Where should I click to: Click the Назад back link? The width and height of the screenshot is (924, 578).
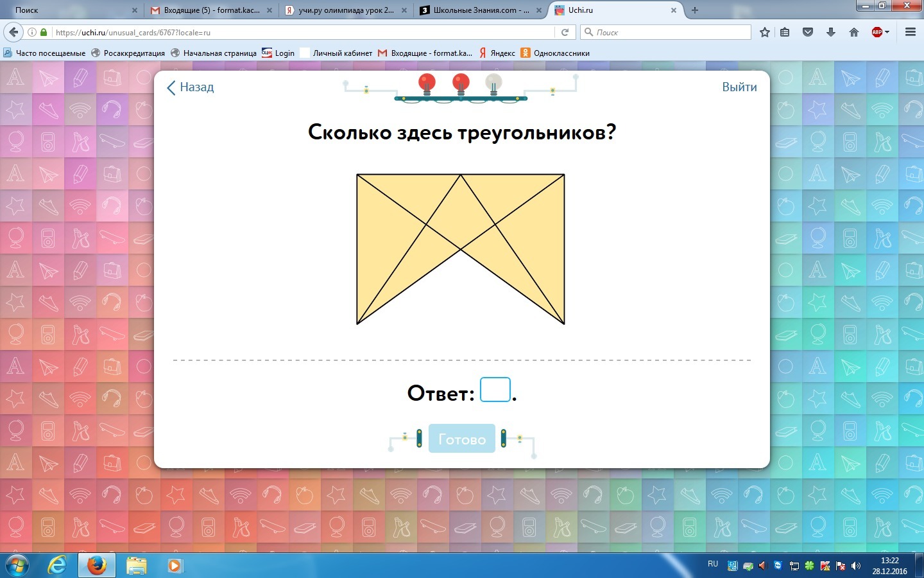[x=190, y=87]
